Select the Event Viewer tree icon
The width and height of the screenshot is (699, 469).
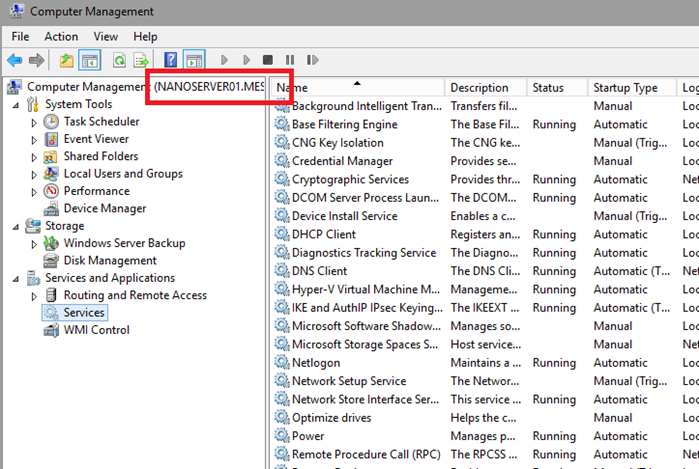point(51,139)
